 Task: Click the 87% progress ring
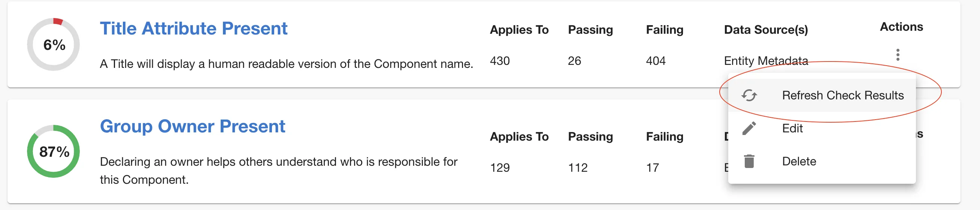tap(54, 151)
